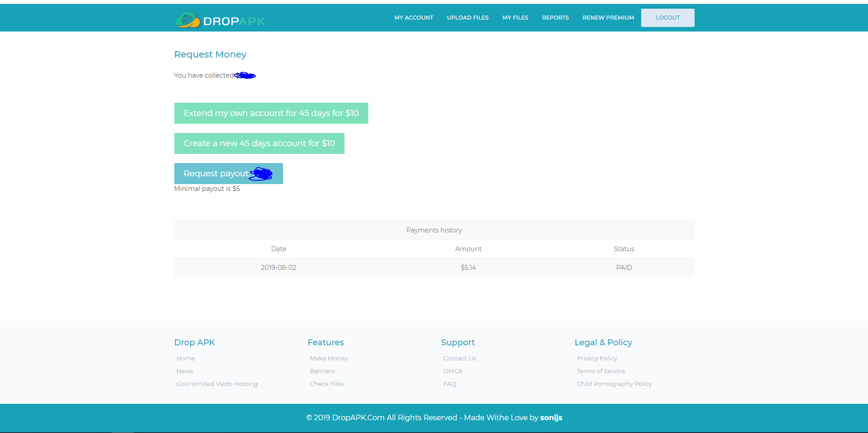Click sonijs credit link in footer
Viewport: 868px width, 433px height.
551,417
